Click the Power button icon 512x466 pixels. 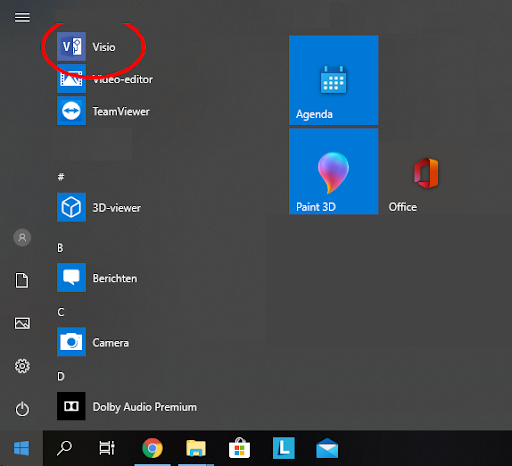tap(22, 409)
